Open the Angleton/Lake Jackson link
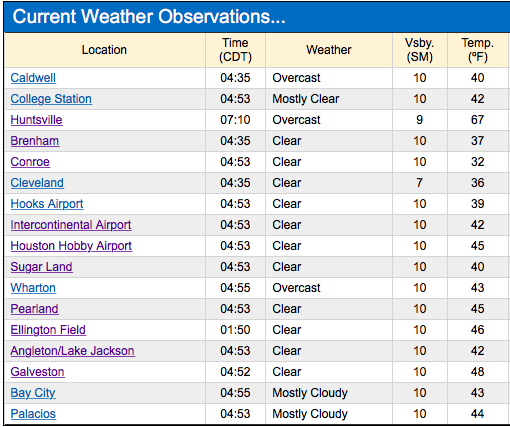 [x=72, y=351]
